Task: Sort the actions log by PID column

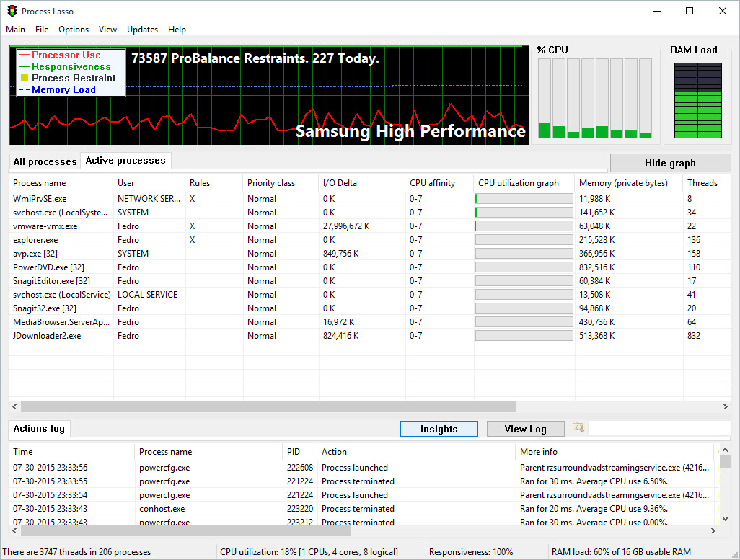Action: [300, 451]
